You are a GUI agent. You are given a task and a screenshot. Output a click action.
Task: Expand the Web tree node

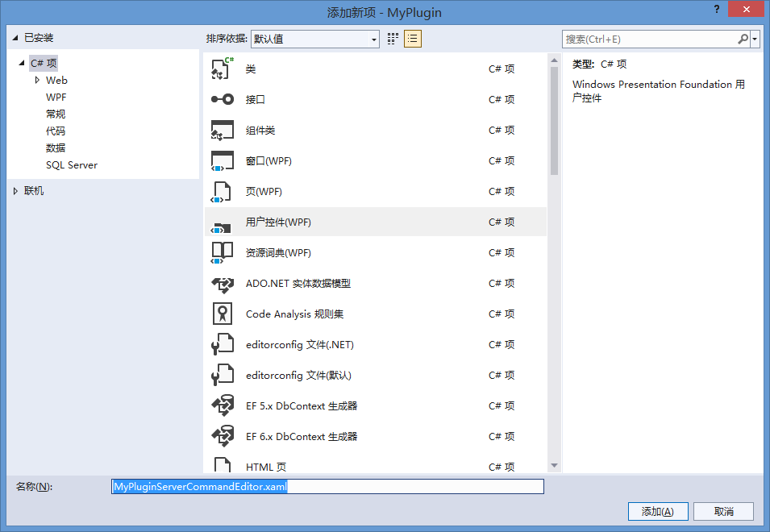point(37,80)
